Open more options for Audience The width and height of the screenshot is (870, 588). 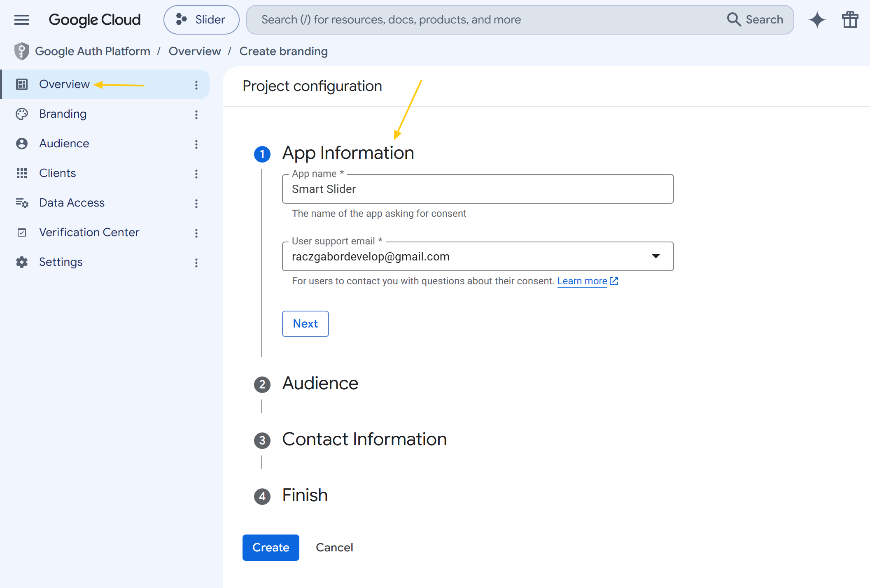point(196,144)
